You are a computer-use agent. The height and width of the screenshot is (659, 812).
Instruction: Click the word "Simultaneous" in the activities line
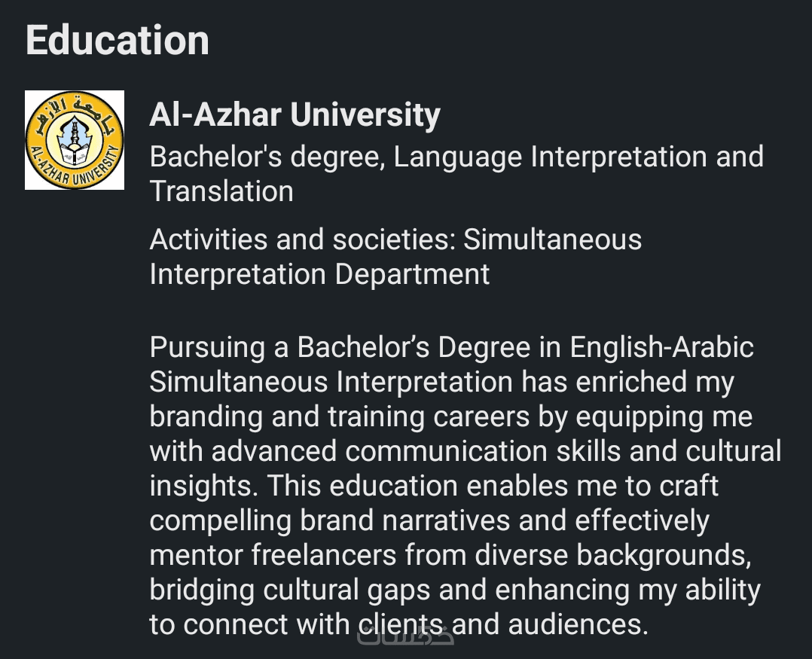(x=552, y=239)
